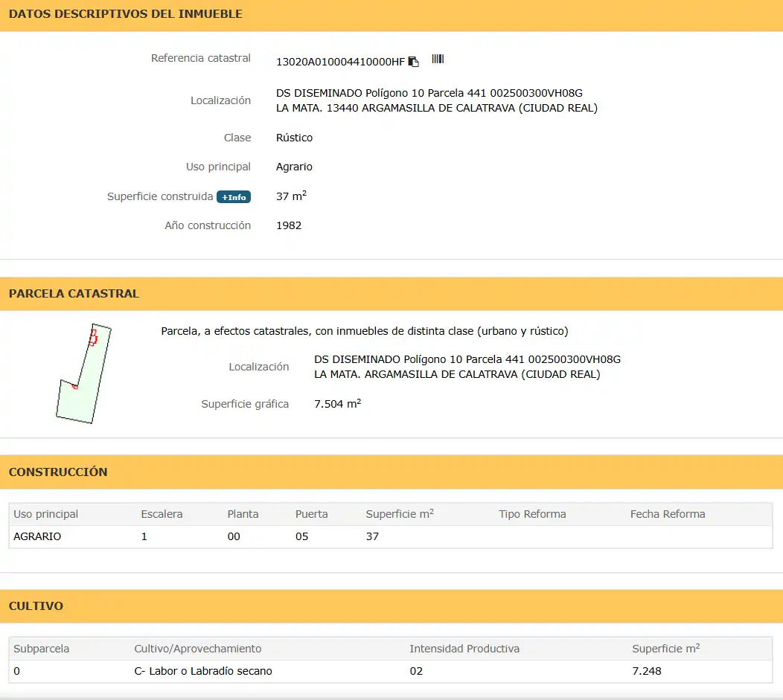783x700 pixels.
Task: Click the "Tipo Reforma" column header
Action: pyautogui.click(x=532, y=514)
